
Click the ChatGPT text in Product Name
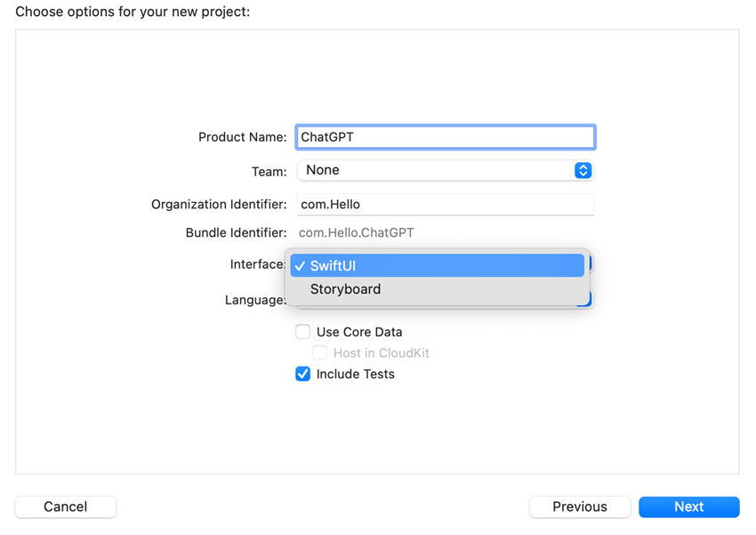(x=326, y=137)
